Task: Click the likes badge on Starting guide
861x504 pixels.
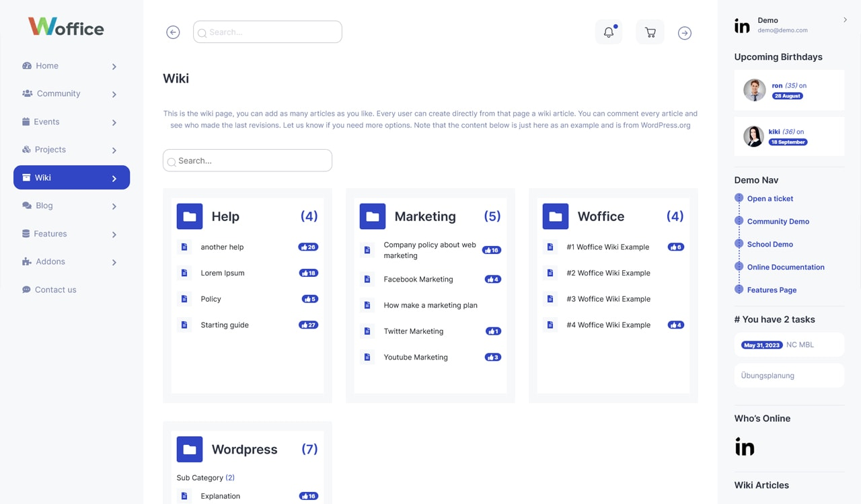Action: tap(308, 325)
